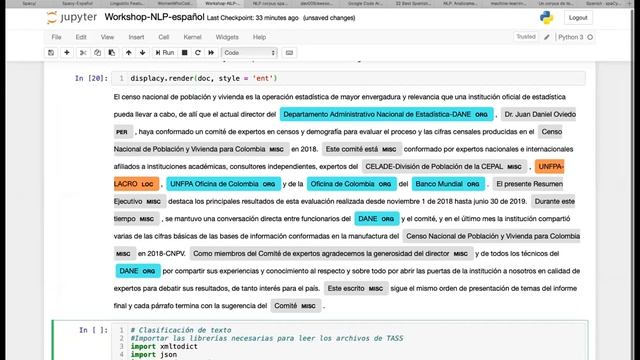Save the notebook with the save icon
The height and width of the screenshot is (360, 640).
click(x=51, y=53)
